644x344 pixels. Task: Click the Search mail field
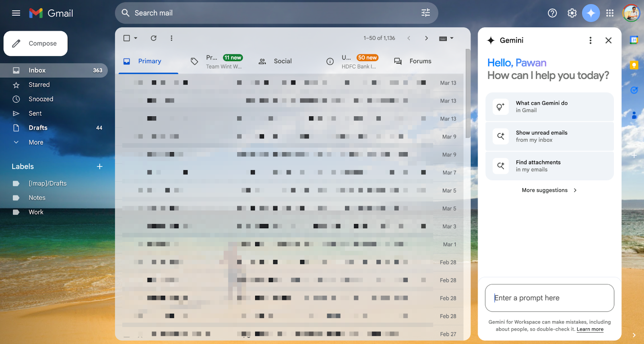tap(276, 13)
